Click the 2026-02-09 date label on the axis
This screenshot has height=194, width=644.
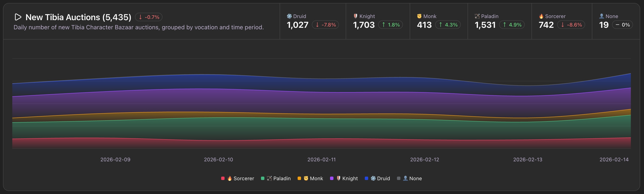click(x=115, y=160)
